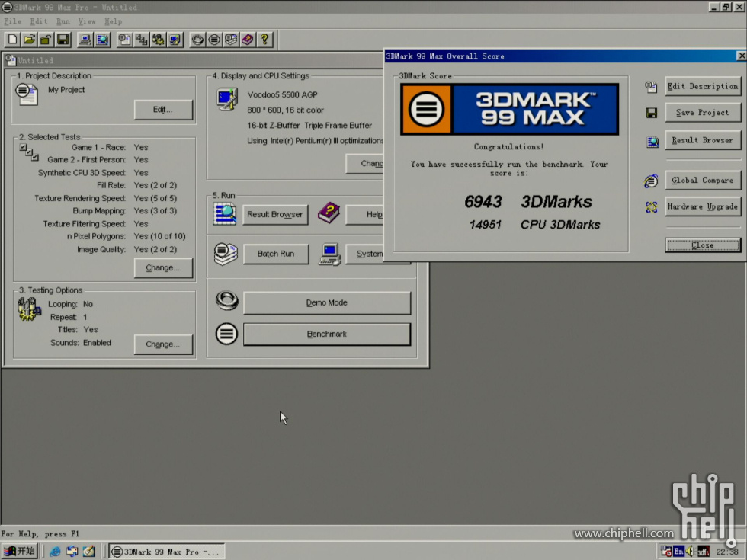Click the stacked papers icon beside Batch Run
This screenshot has height=560, width=747.
pos(226,254)
